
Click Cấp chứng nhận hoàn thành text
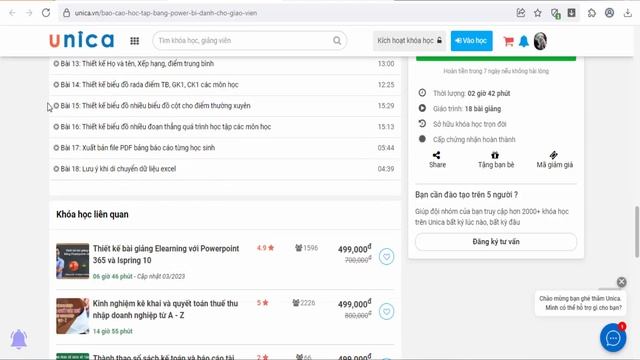[474, 140]
